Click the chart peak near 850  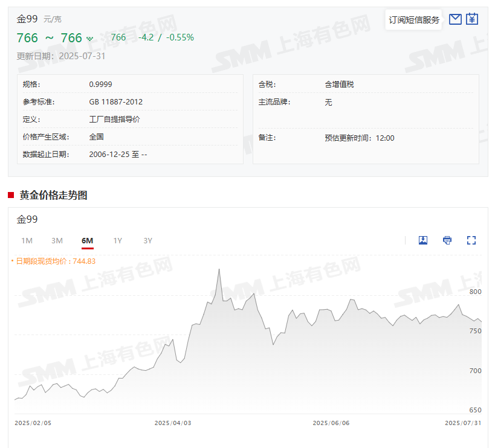point(219,269)
